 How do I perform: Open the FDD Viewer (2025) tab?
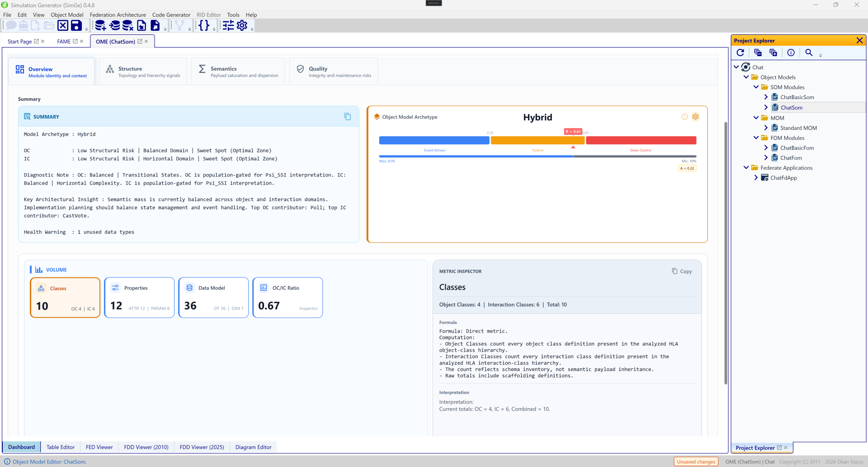coord(202,447)
